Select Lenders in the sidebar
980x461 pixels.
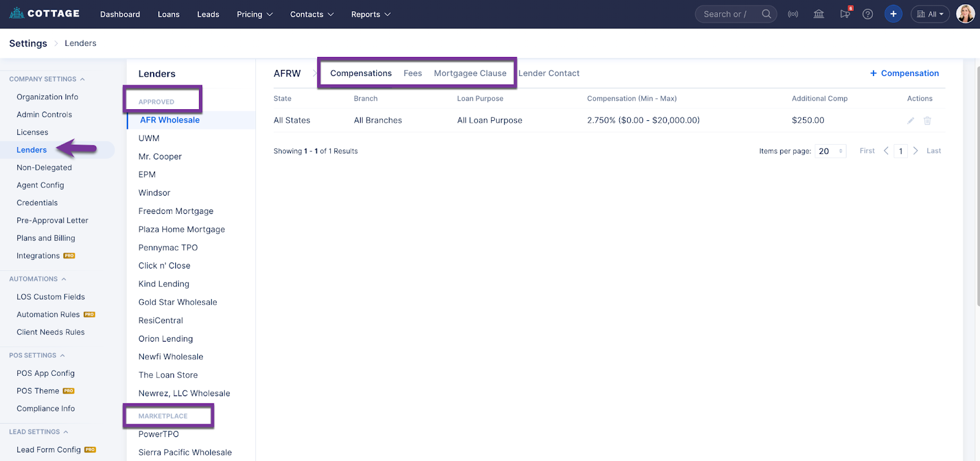[x=32, y=150]
